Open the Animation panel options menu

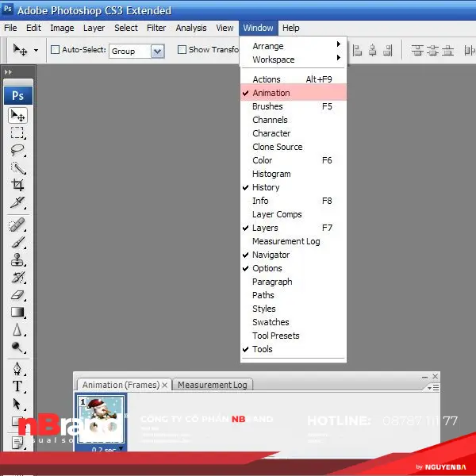click(x=433, y=388)
